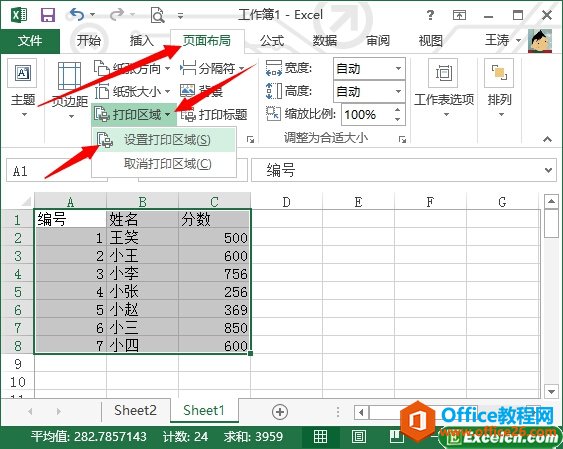Expand the formula bar chevron
The height and width of the screenshot is (449, 563).
pos(548,170)
